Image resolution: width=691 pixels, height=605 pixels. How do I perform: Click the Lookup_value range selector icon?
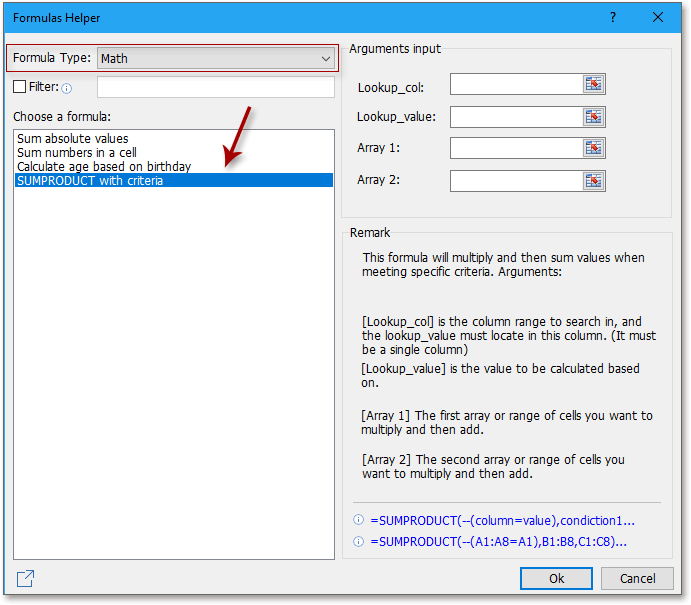594,117
